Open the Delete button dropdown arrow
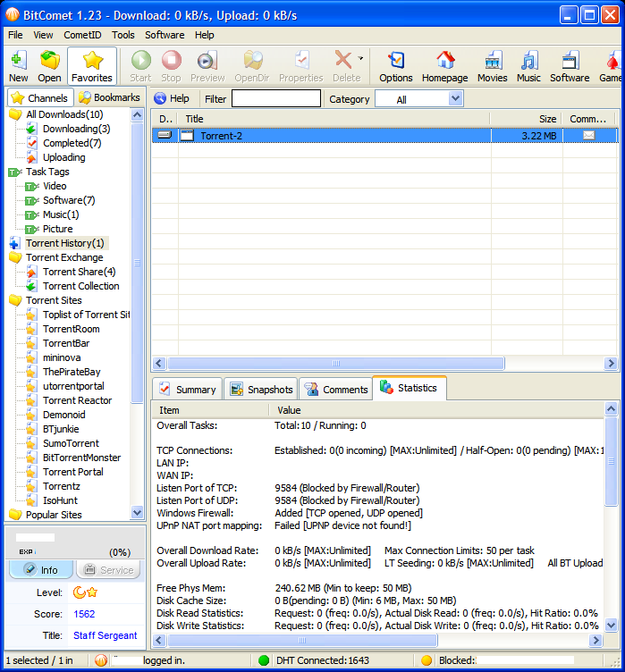Viewport: 625px width, 672px height. tap(360, 59)
